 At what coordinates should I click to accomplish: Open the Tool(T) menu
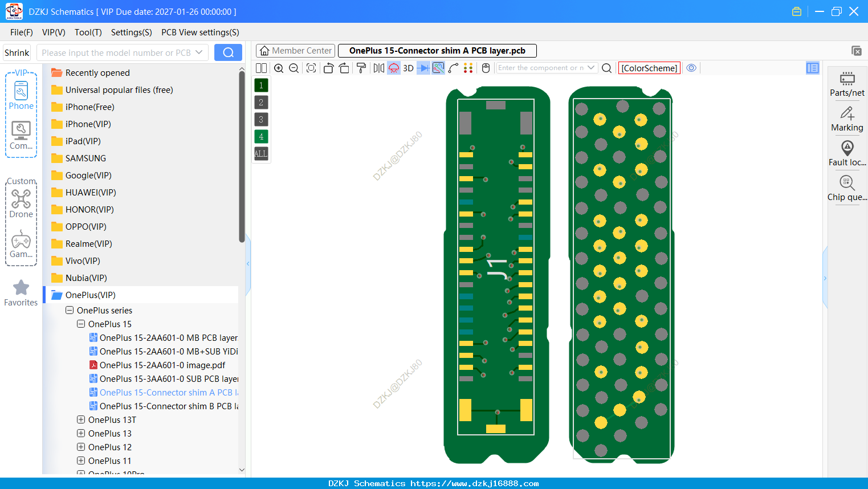click(x=88, y=32)
